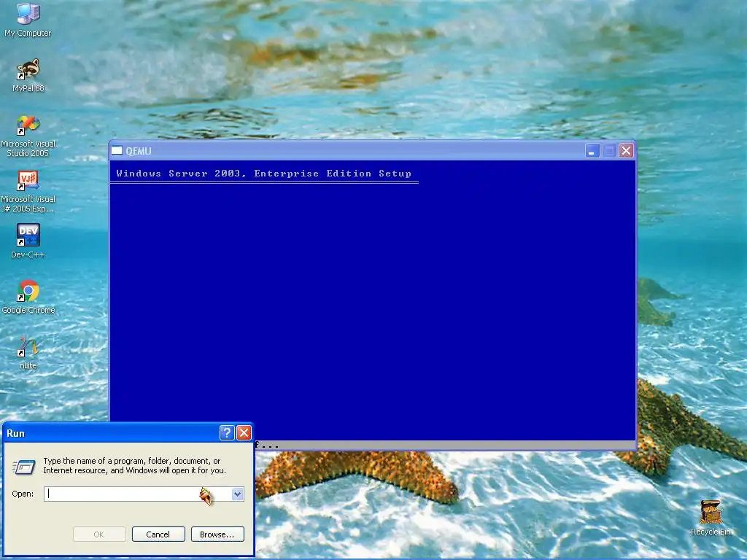This screenshot has height=560, width=747.
Task: Click the Run dialog program icon
Action: (x=24, y=467)
